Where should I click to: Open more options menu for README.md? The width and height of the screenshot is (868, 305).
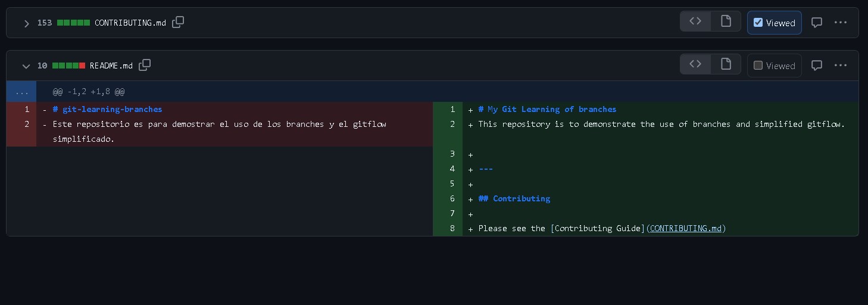[841, 65]
